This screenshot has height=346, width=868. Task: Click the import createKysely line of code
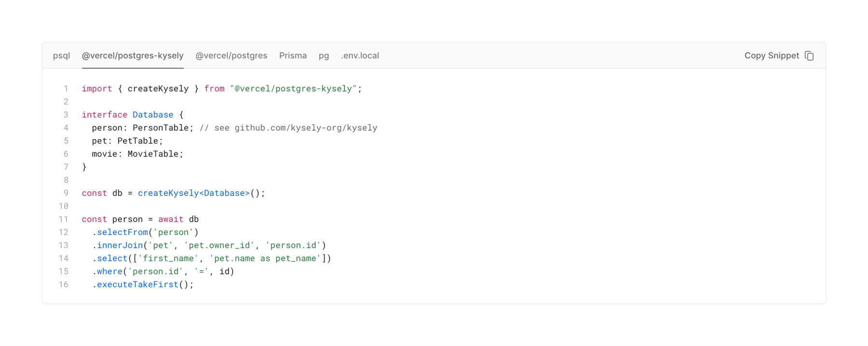222,89
